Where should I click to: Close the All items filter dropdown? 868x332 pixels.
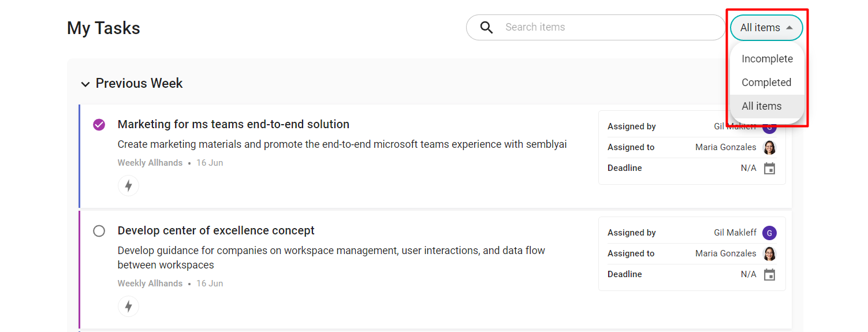(x=766, y=28)
